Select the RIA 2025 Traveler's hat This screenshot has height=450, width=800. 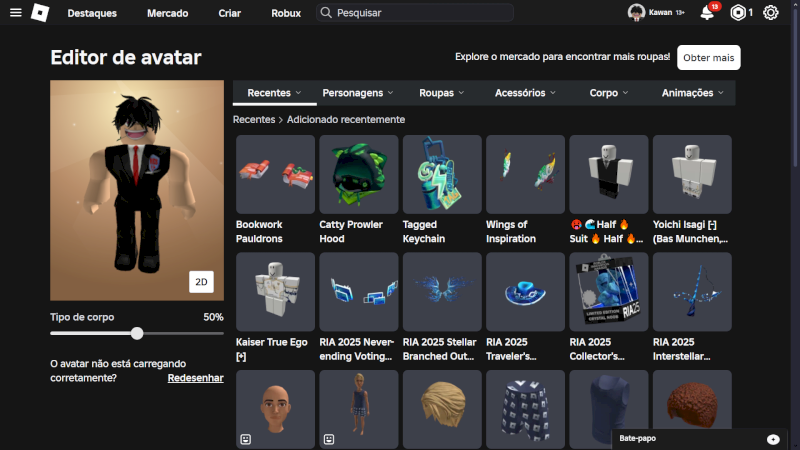(x=526, y=292)
